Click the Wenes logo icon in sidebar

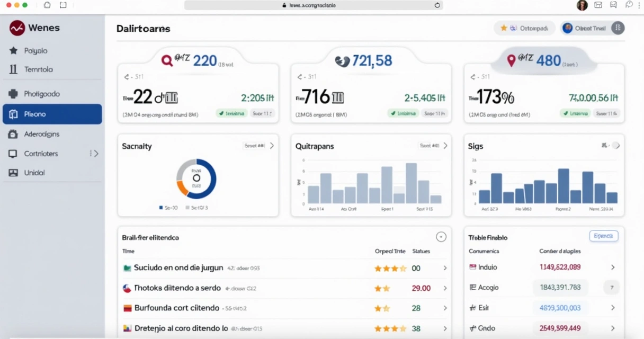[17, 28]
